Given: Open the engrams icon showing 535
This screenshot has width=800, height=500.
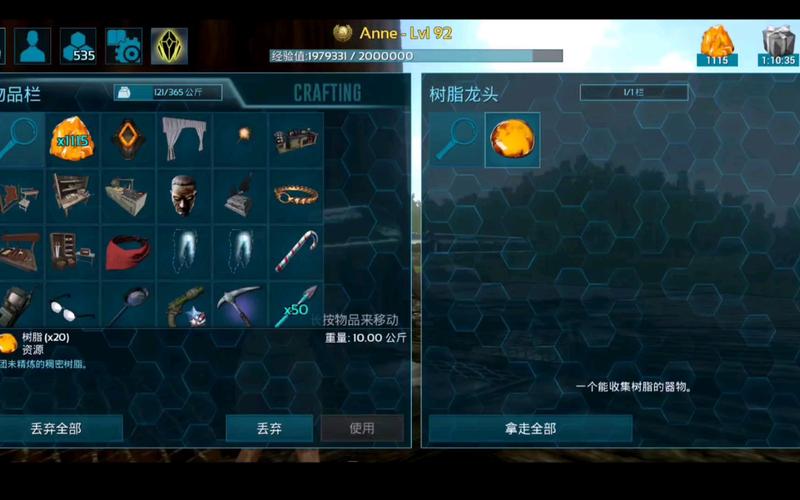Looking at the screenshot, I should click(78, 46).
